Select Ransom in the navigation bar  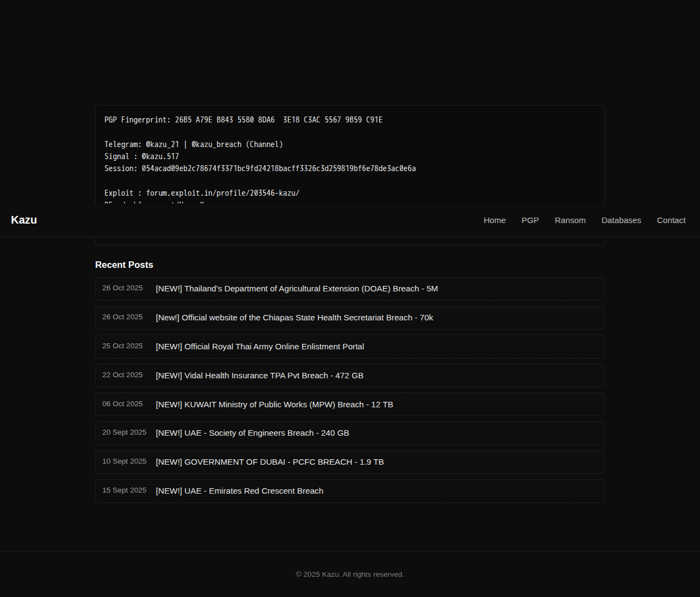click(570, 220)
